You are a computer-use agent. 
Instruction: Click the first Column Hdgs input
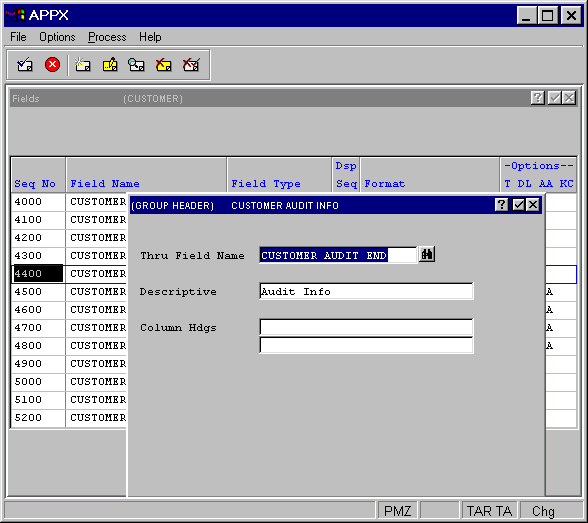point(366,327)
